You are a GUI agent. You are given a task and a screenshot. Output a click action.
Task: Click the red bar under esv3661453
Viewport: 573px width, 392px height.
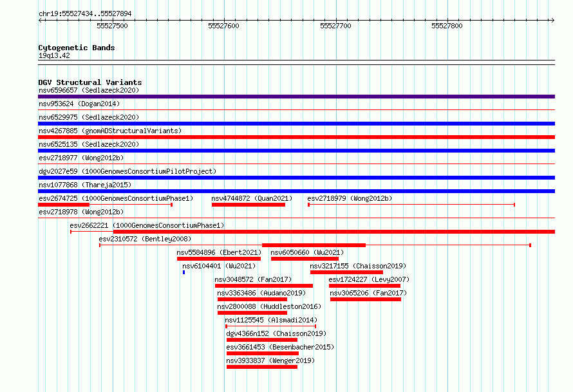coord(263,353)
